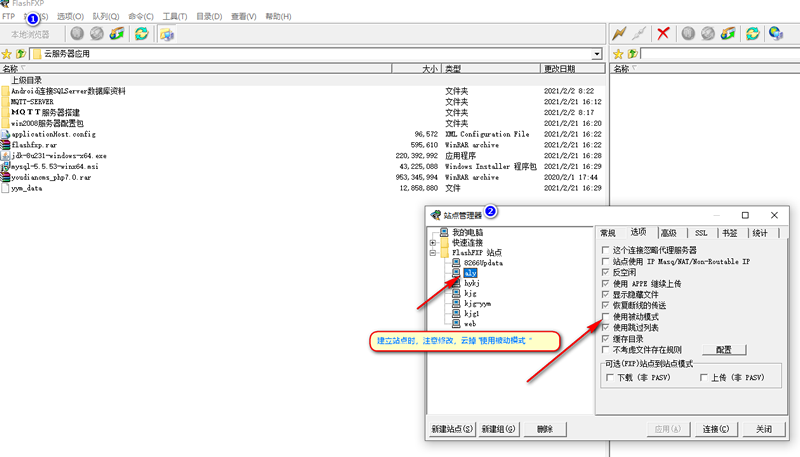This screenshot has width=800, height=457.
Task: Select the kjgl site in tree
Action: [x=472, y=313]
